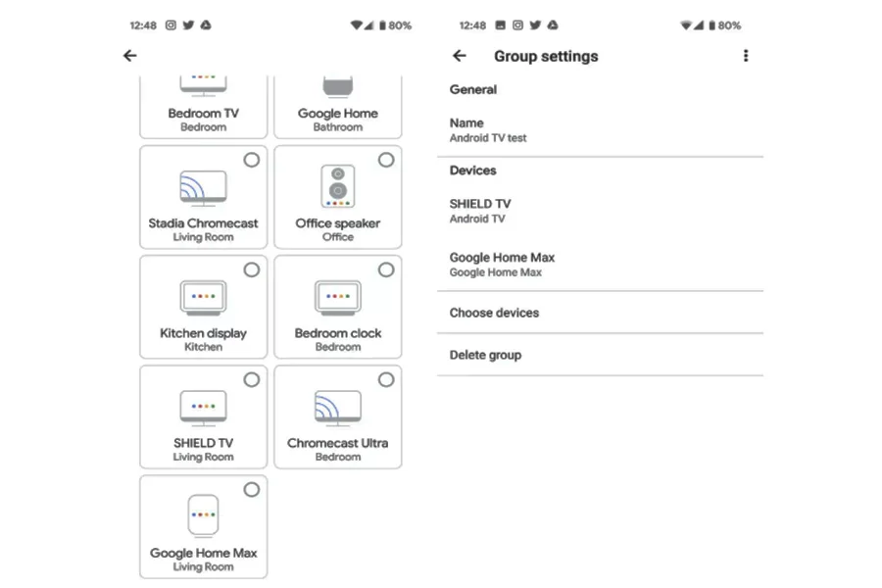Viewport: 882px width, 588px height.
Task: Go back from Group settings screen
Action: (x=460, y=55)
